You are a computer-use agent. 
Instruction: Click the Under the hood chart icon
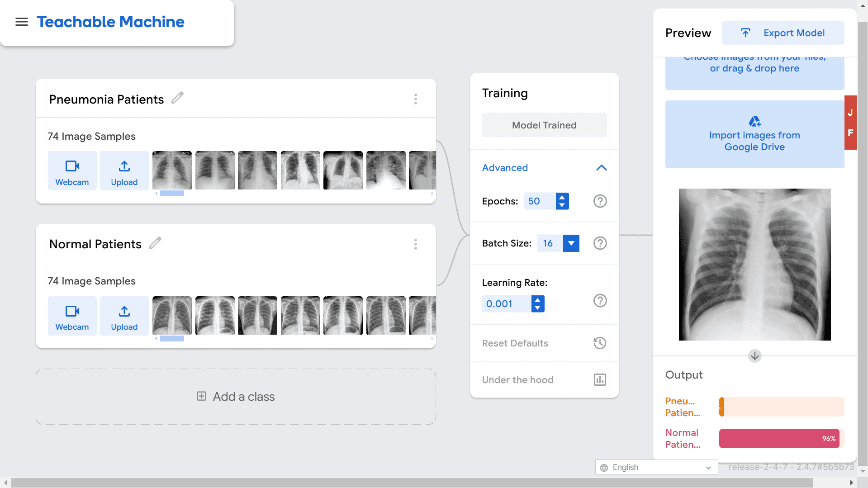coord(600,380)
